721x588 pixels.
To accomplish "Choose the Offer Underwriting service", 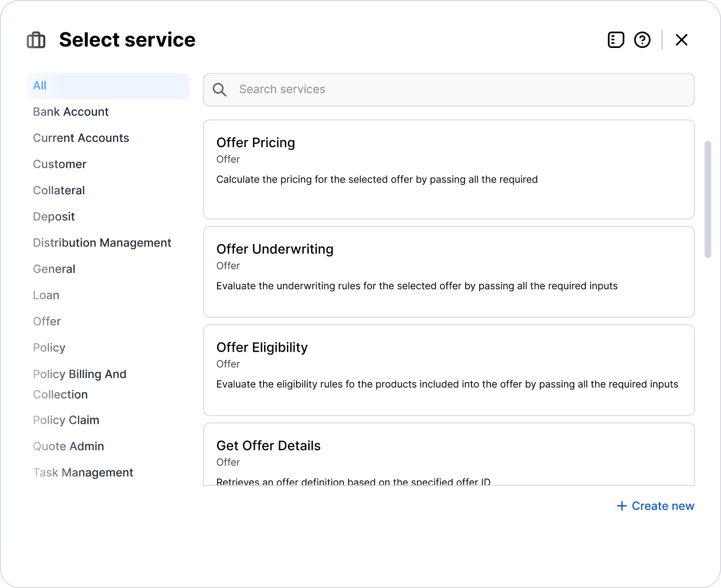I will click(x=449, y=272).
